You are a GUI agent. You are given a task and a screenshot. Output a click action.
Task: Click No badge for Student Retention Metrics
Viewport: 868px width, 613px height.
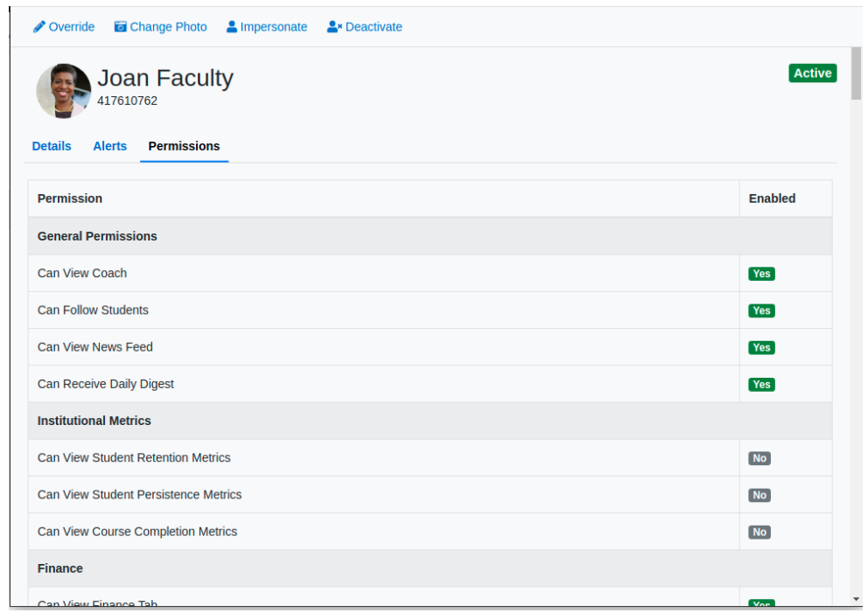point(759,458)
